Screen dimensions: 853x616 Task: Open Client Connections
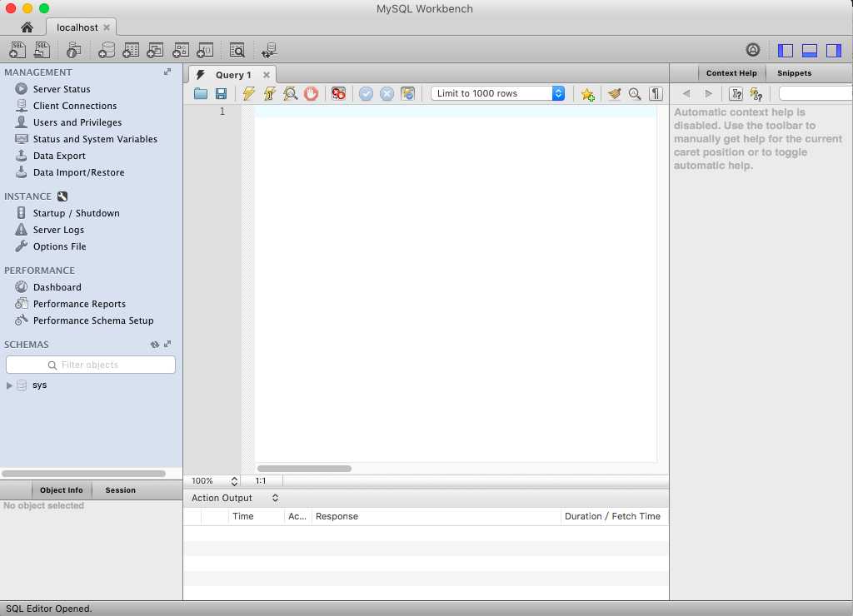point(74,106)
